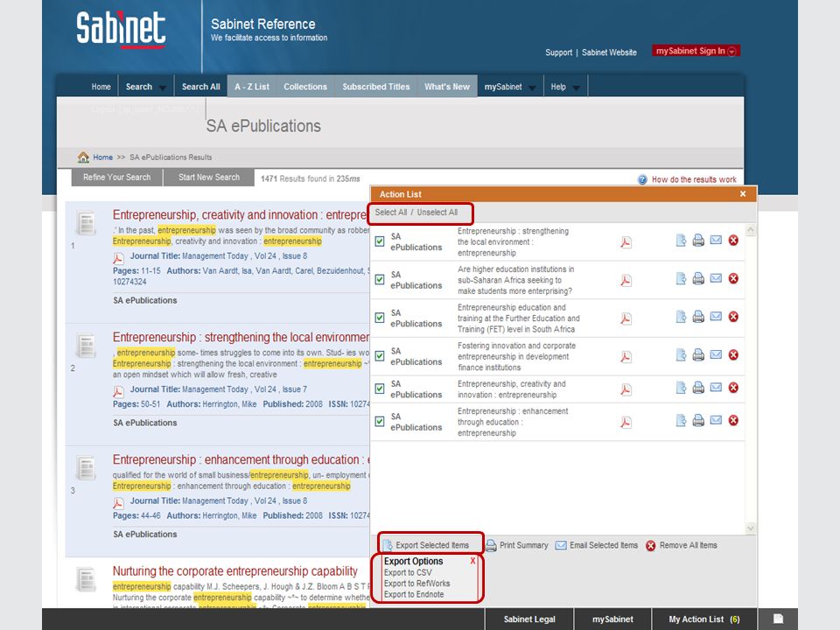Switch to the What's New tab
Image resolution: width=840 pixels, height=630 pixels.
447,87
